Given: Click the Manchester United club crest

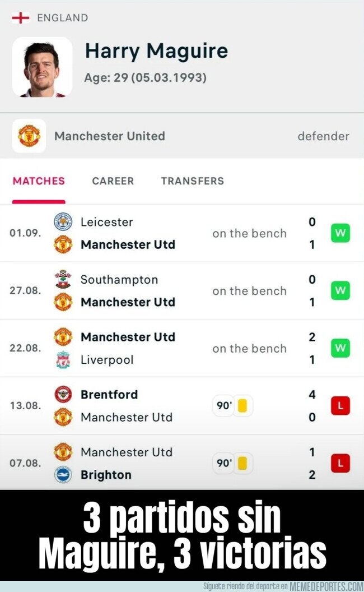Looking at the screenshot, I should tap(29, 136).
